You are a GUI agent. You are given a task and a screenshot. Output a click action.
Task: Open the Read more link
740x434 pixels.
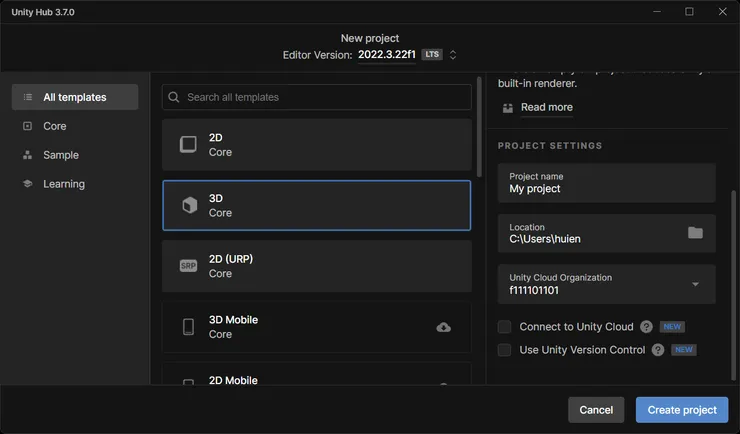pos(546,107)
